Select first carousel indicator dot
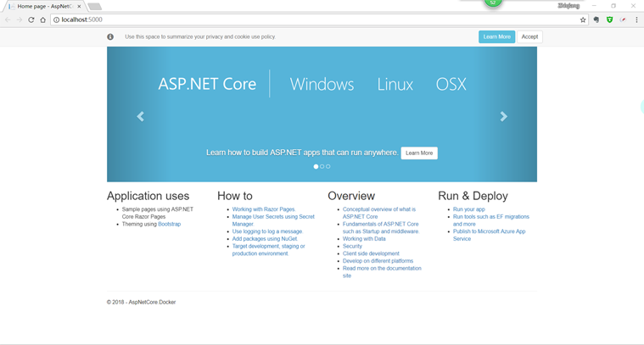 click(316, 166)
